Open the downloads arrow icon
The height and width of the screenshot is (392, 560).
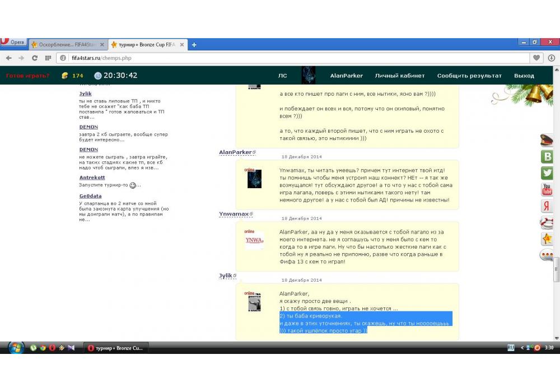552,58
